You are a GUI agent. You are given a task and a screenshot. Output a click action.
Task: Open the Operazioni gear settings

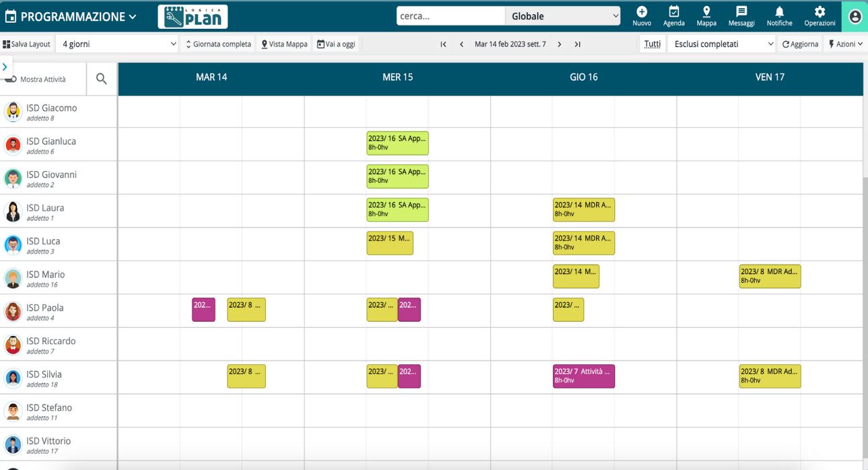coord(820,12)
